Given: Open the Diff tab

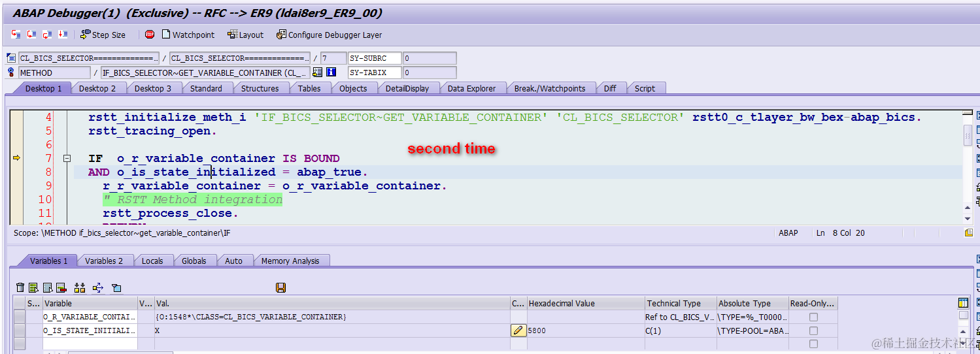Looking at the screenshot, I should [x=610, y=88].
